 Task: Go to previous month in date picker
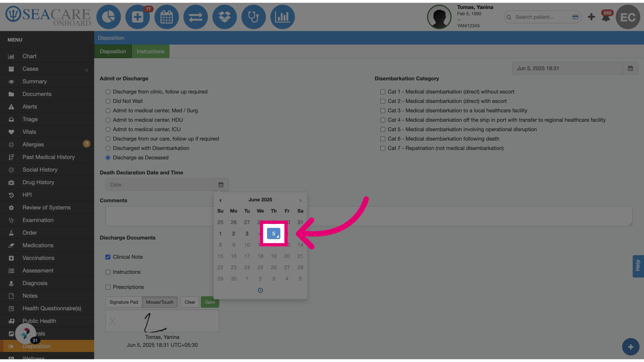220,200
